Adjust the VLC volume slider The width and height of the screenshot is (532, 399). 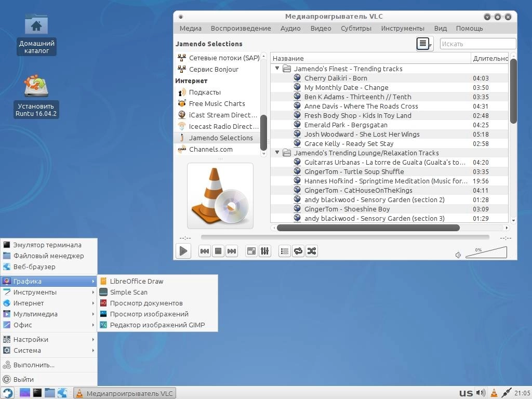(486, 252)
